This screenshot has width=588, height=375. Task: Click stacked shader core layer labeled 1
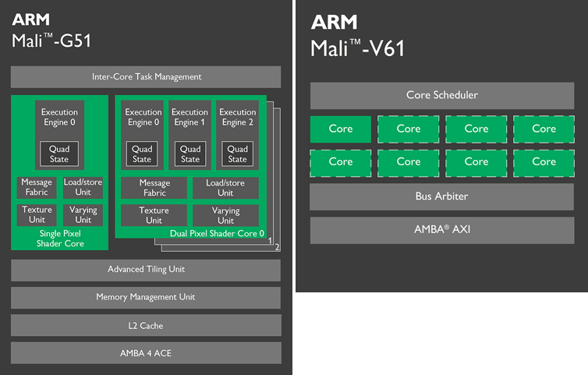coord(270,241)
